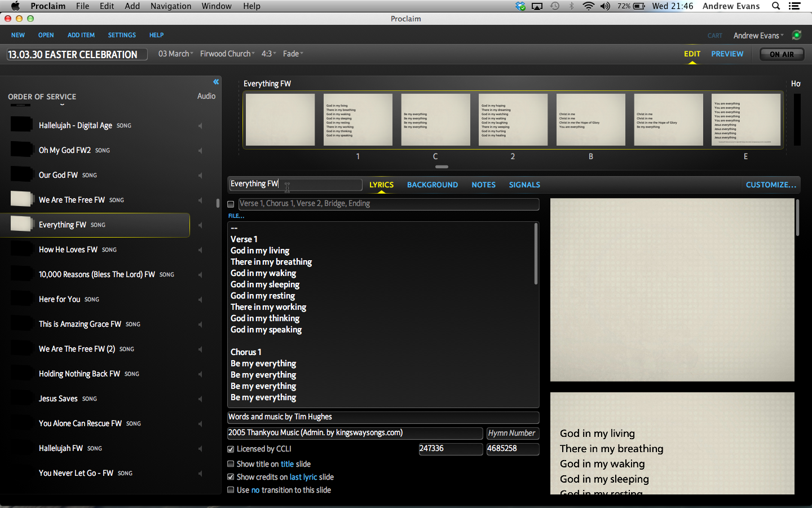Click the slide preview pane scrollbar

(797, 218)
